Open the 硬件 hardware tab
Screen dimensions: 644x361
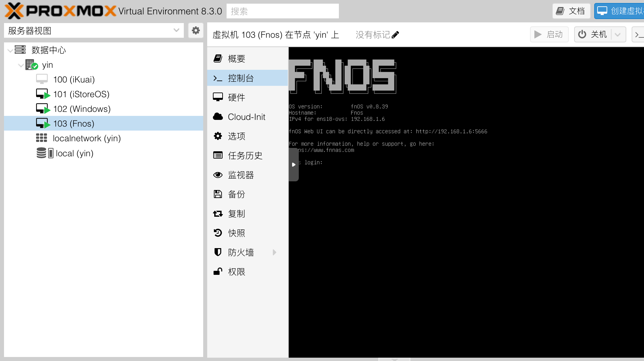click(x=247, y=98)
